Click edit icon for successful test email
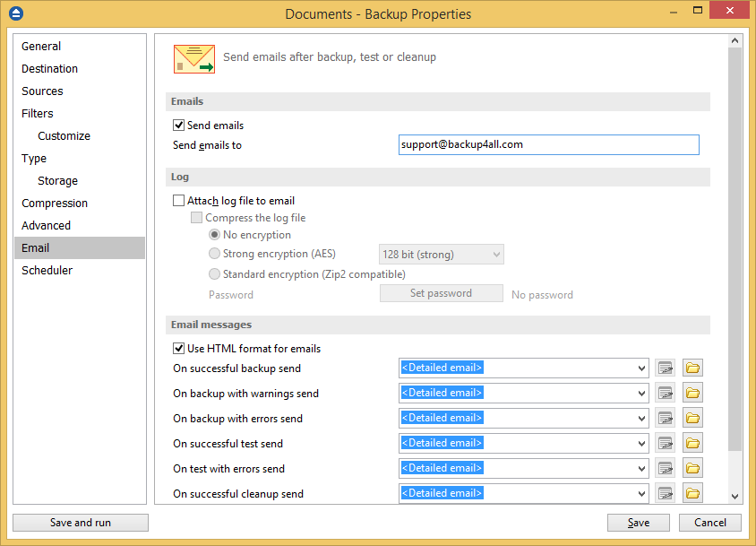Image resolution: width=756 pixels, height=546 pixels. pos(665,443)
